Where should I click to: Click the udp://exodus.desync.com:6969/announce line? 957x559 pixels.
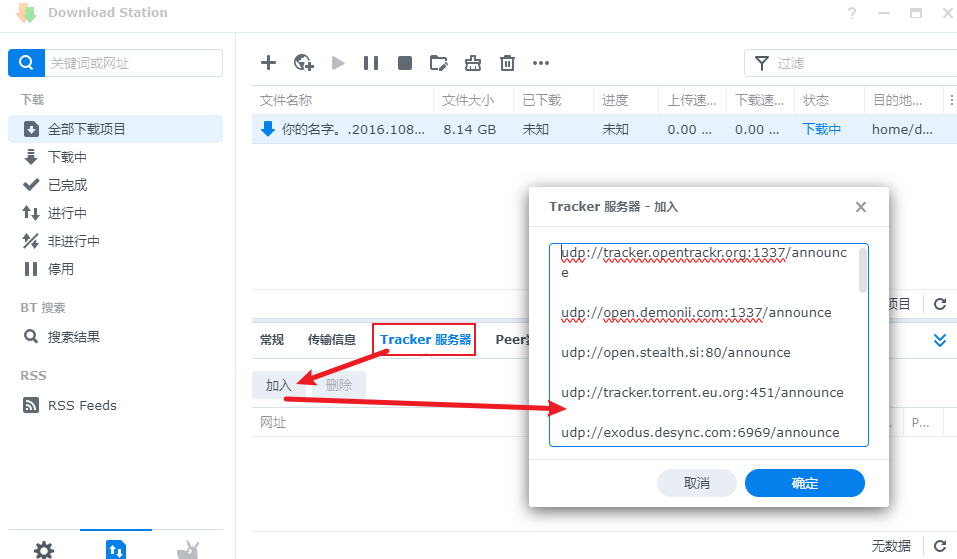click(x=700, y=432)
